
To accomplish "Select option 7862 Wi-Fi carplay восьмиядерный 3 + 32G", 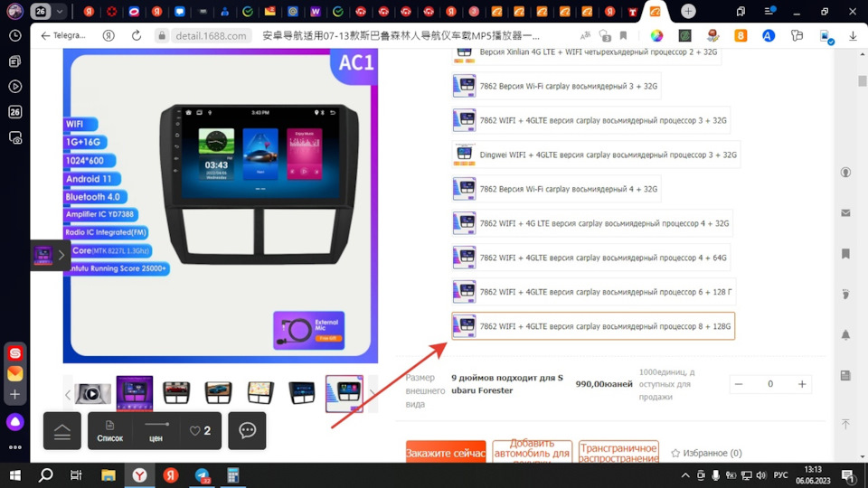I will [x=556, y=87].
